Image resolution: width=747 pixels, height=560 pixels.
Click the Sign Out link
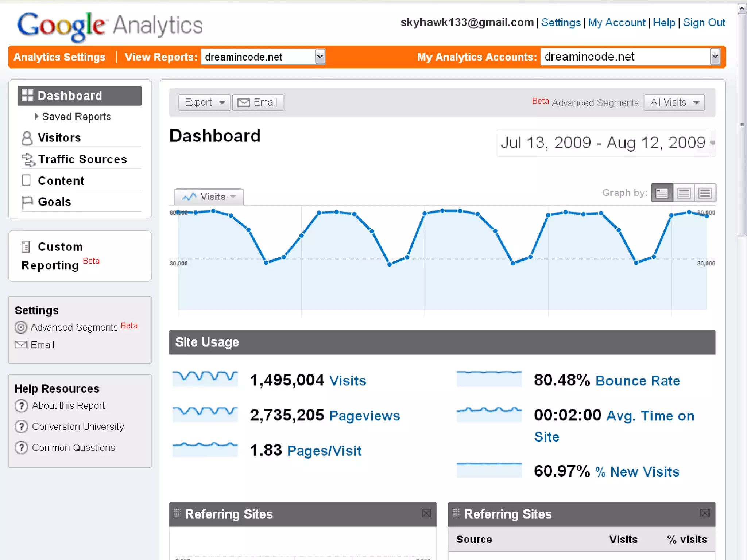tap(704, 23)
